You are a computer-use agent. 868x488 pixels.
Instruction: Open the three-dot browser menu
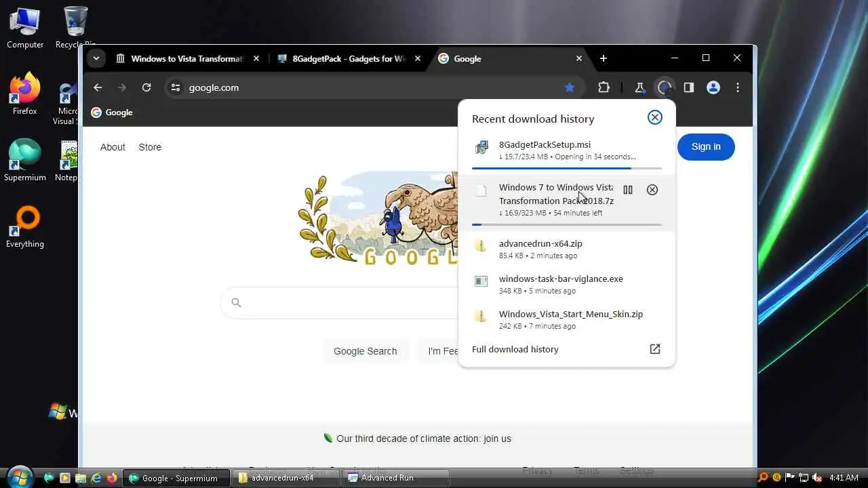pyautogui.click(x=738, y=87)
